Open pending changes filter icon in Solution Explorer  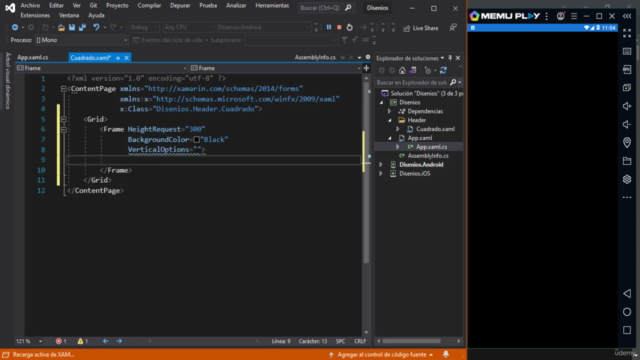pos(428,71)
